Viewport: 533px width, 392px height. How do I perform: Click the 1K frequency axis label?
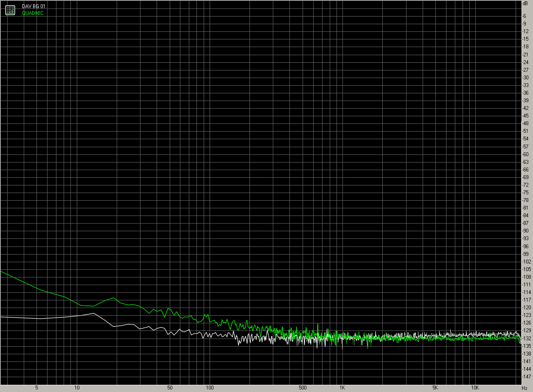[342, 388]
